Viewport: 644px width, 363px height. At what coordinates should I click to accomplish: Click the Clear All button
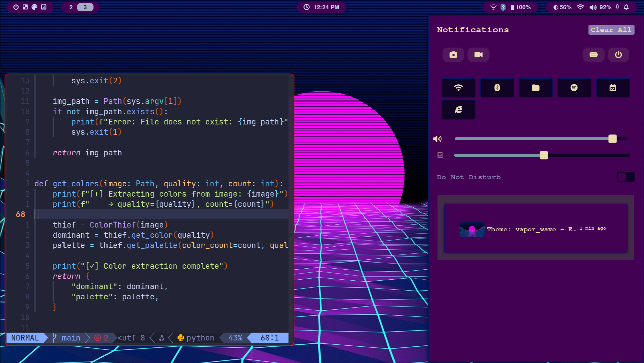click(x=611, y=30)
